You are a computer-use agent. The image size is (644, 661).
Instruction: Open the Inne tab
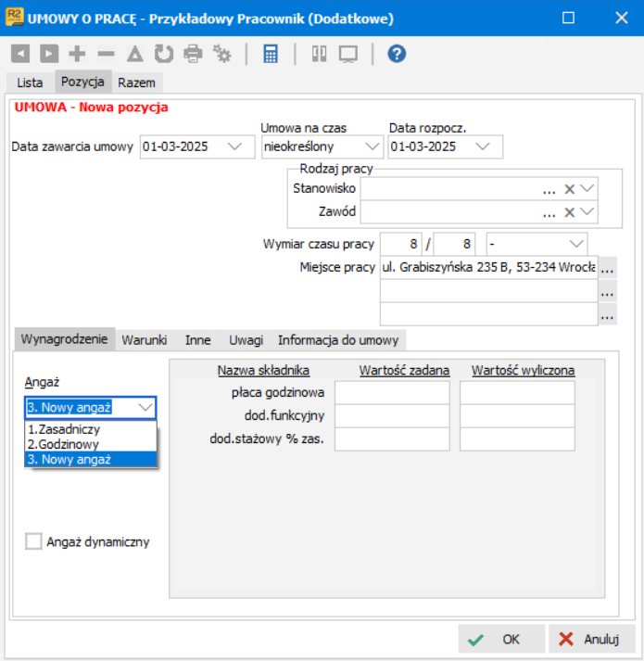197,340
